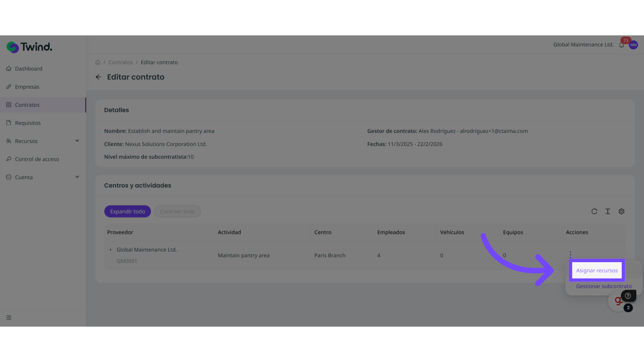Expand the Cuenta sidebar submenu
Viewport: 644px width, 362px height.
[x=77, y=177]
